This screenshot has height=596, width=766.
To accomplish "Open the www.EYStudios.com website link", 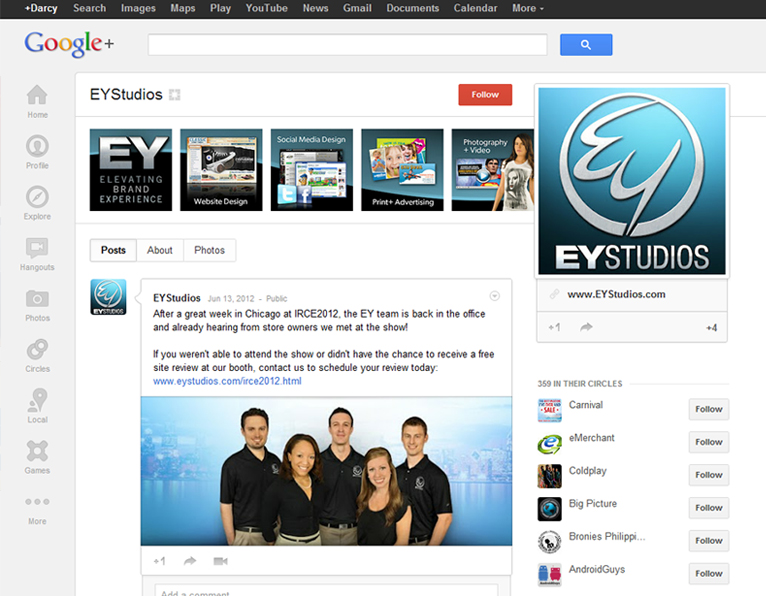I will tap(616, 294).
